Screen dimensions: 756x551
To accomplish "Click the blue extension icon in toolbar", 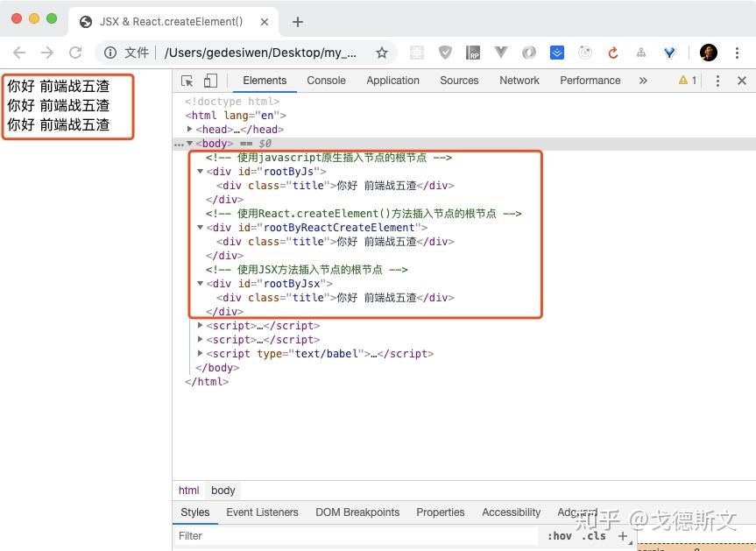I will [557, 53].
